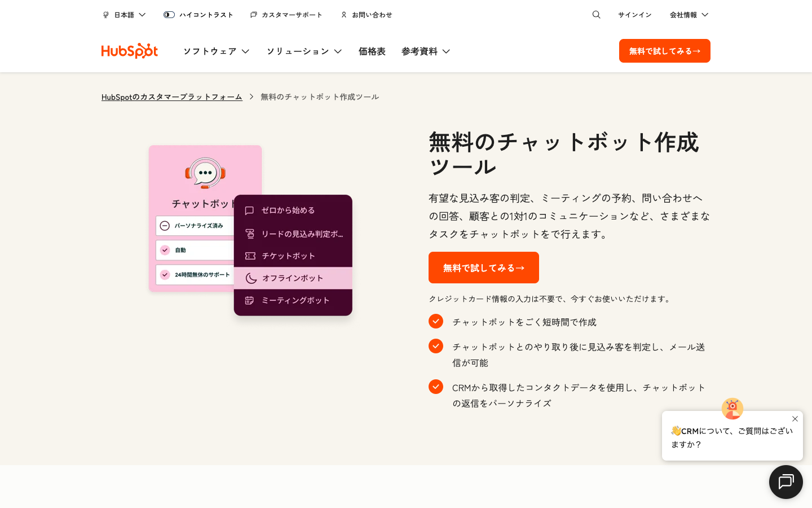Click the HubSpot sprocket logo

pyautogui.click(x=129, y=51)
